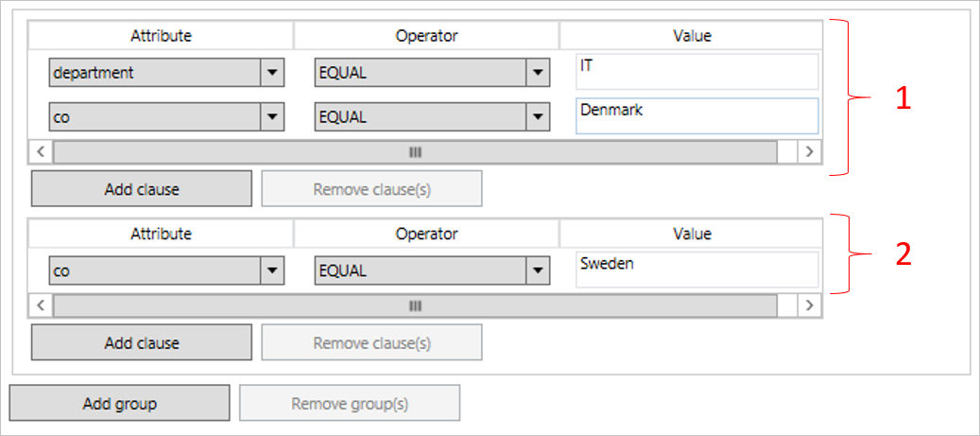
Task: Open the operator dropdown next to Denmark
Action: 538,117
